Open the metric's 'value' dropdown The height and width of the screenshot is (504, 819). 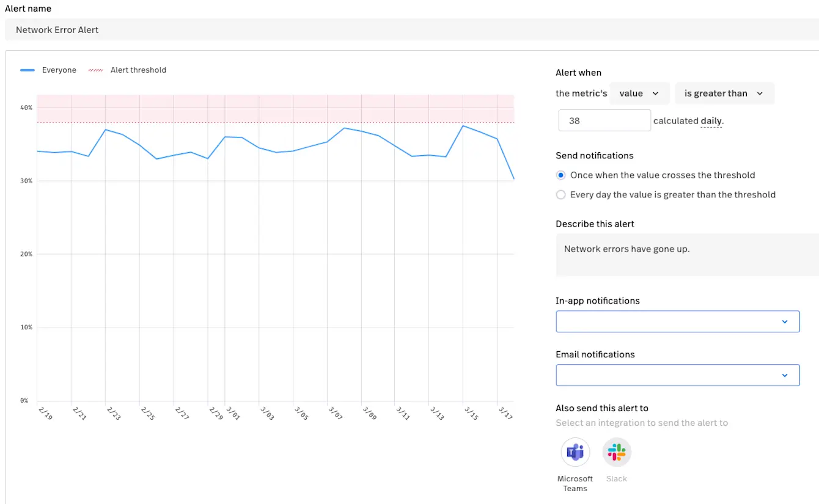click(x=639, y=93)
